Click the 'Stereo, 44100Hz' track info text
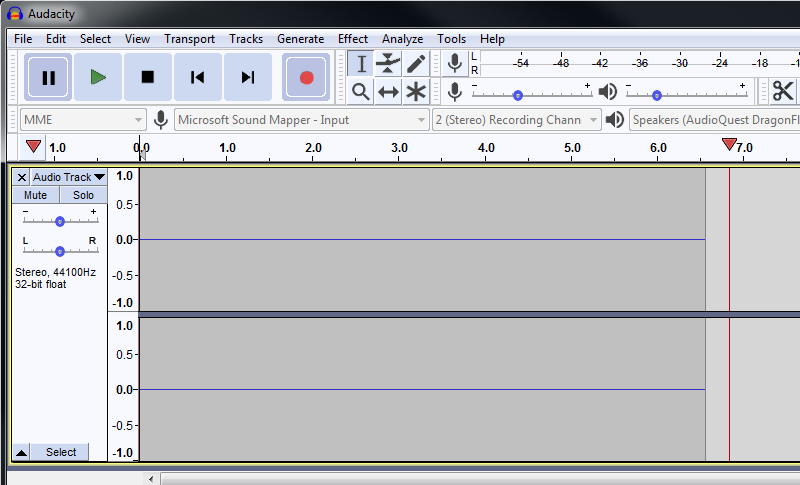 point(55,272)
